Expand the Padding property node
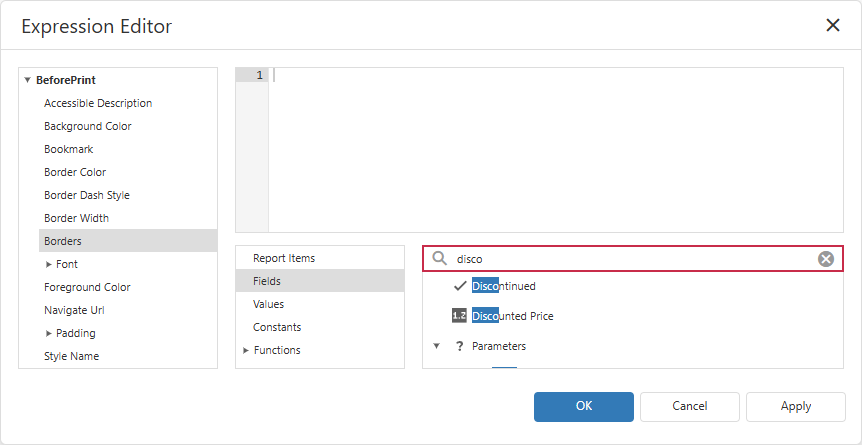The image size is (862, 445). 49,333
